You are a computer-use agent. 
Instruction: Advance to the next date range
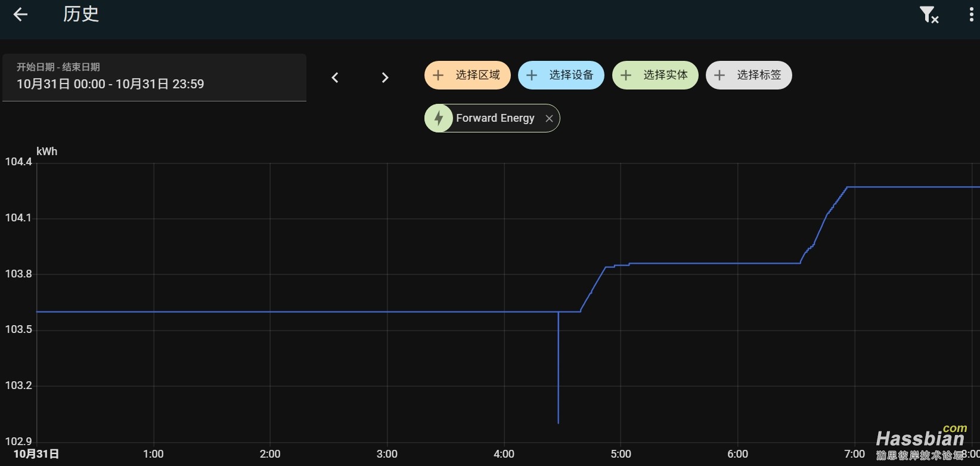(385, 78)
